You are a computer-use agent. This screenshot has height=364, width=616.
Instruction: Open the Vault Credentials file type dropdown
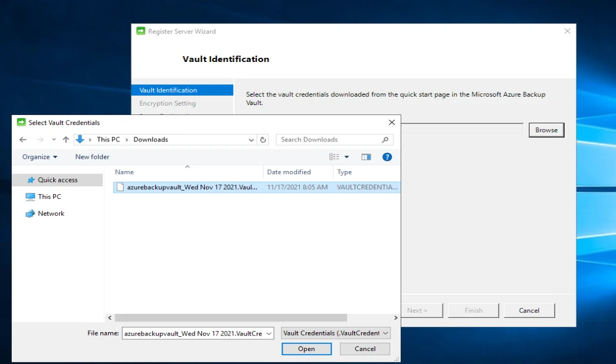point(384,333)
